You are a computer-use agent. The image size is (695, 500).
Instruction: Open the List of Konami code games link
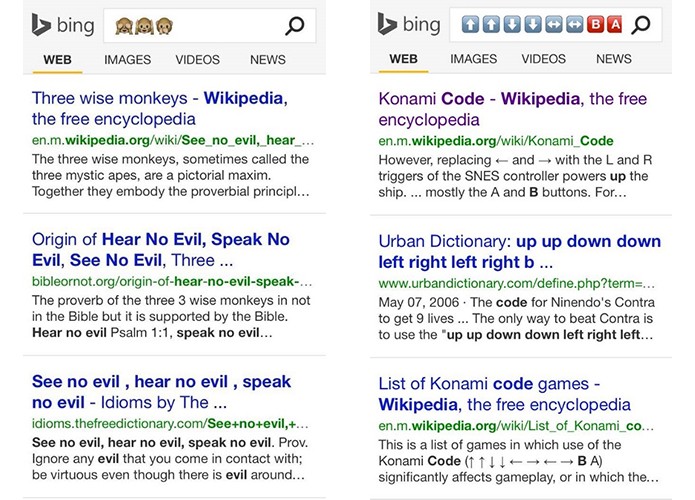(x=504, y=394)
